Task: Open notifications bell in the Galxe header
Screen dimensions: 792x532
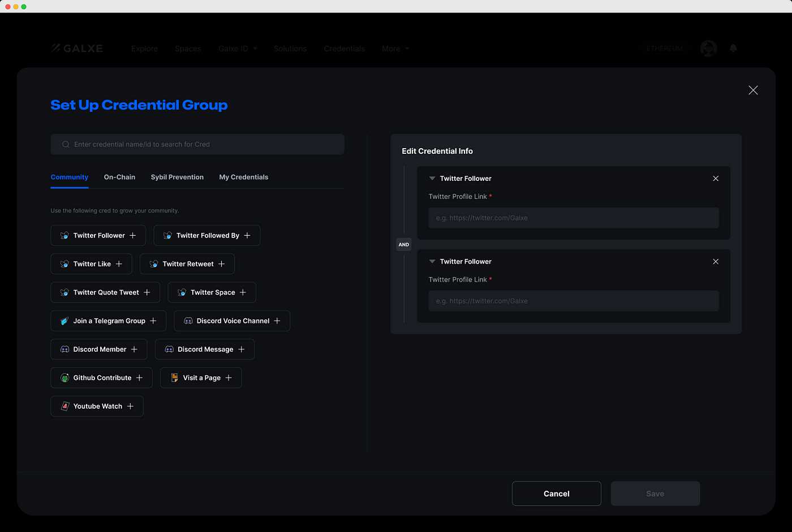Action: pyautogui.click(x=733, y=48)
